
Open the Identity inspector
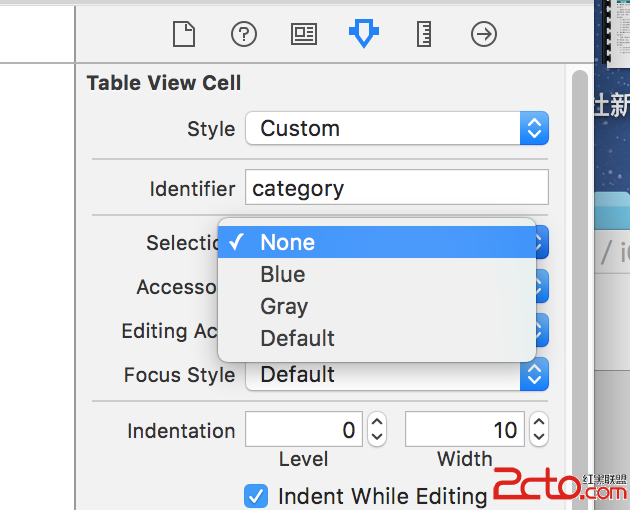[304, 35]
